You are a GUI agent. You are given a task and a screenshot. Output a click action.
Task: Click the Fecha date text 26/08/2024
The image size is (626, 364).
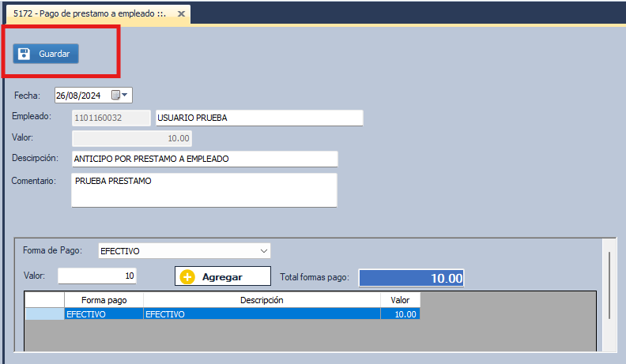[78, 96]
